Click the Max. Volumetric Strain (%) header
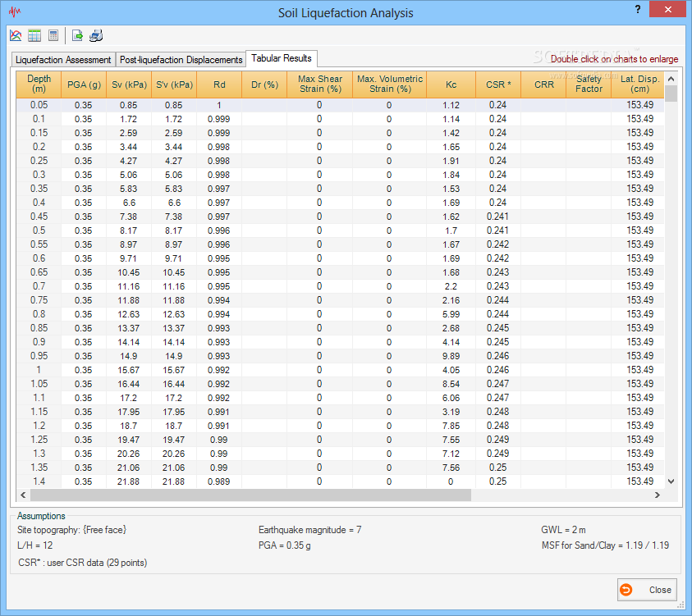Viewport: 692px width, 616px height. click(389, 84)
